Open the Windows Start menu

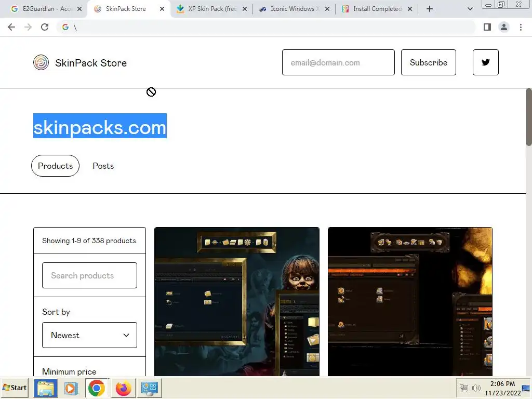click(14, 388)
